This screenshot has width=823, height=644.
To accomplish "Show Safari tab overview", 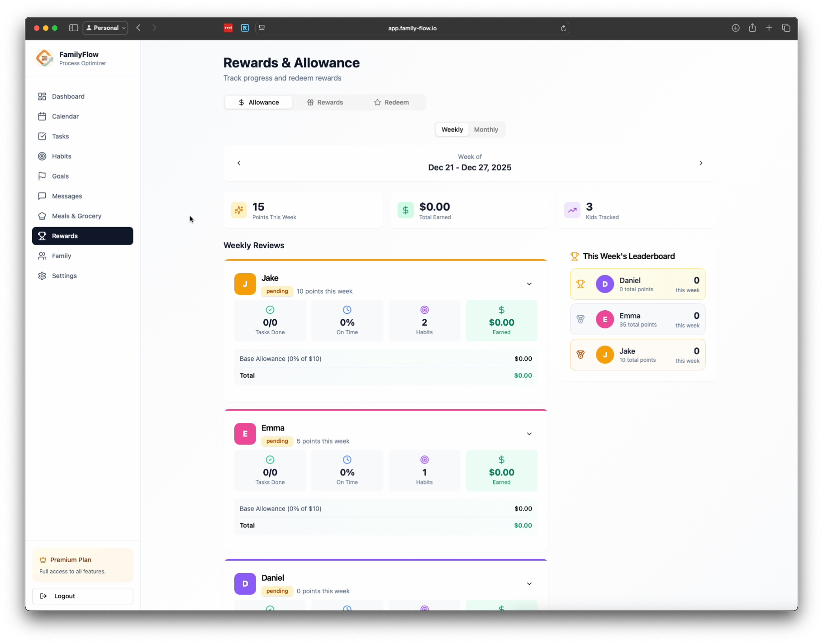I will point(786,28).
